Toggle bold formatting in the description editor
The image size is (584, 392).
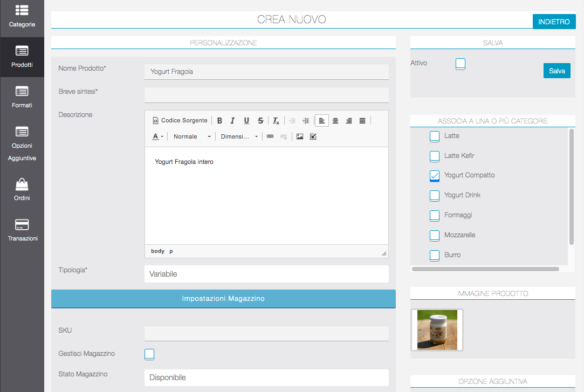click(219, 121)
